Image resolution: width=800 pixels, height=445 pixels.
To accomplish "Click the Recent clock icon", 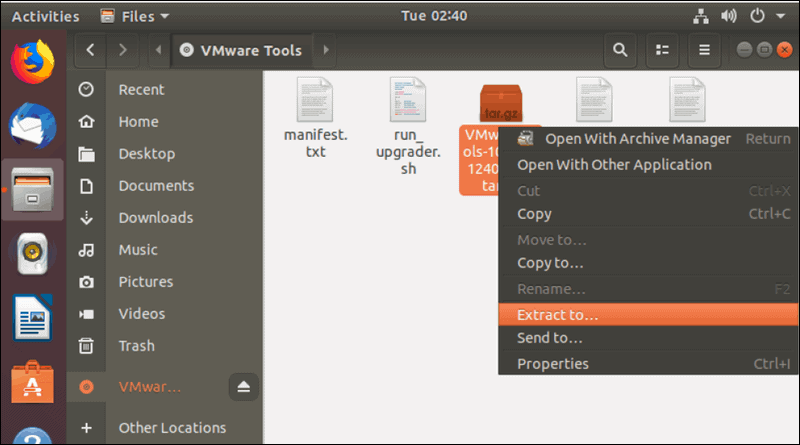I will (x=86, y=89).
